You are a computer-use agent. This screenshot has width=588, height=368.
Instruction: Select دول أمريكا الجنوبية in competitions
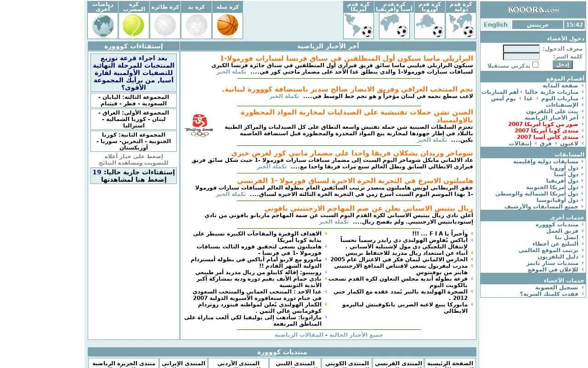coord(553,187)
